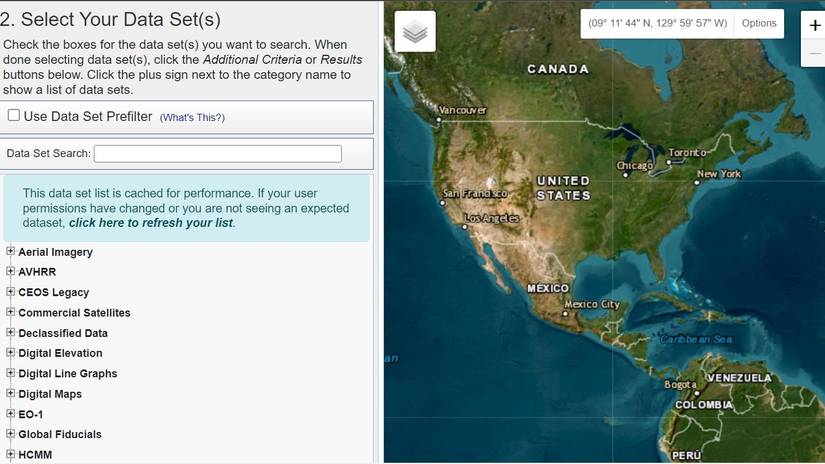Select the Digital Line Graphs label
The image size is (825, 464).
click(x=68, y=374)
